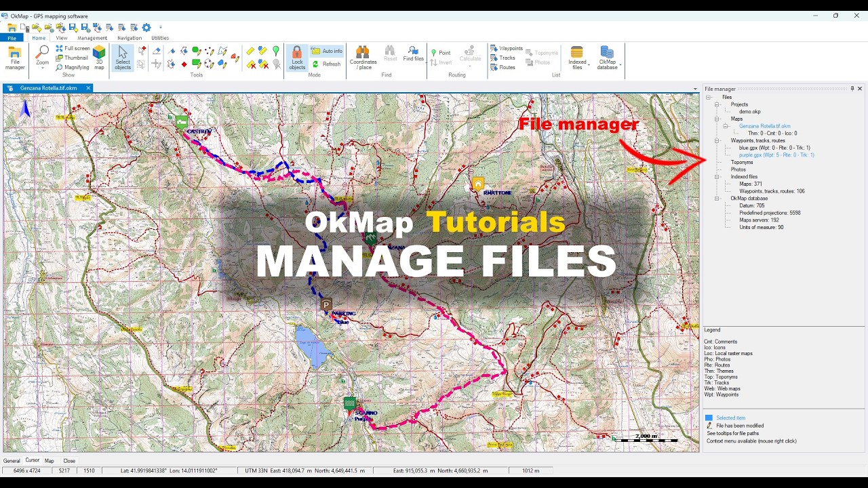Open the Waypoints list

[x=507, y=49]
